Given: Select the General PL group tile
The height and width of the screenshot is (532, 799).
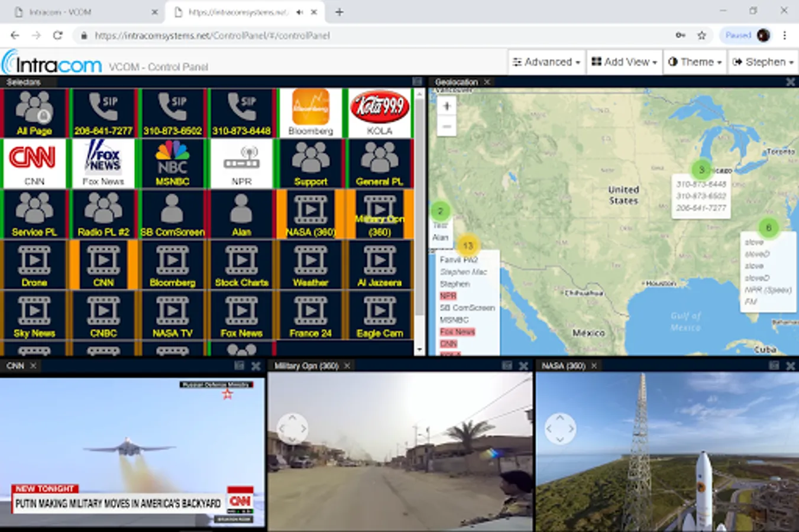Looking at the screenshot, I should click(x=380, y=164).
